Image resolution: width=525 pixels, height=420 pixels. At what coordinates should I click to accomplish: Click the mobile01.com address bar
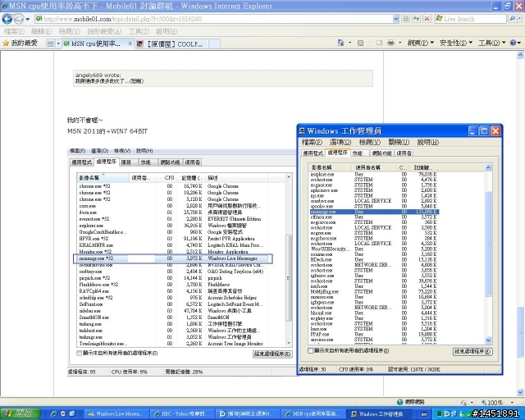[213, 19]
